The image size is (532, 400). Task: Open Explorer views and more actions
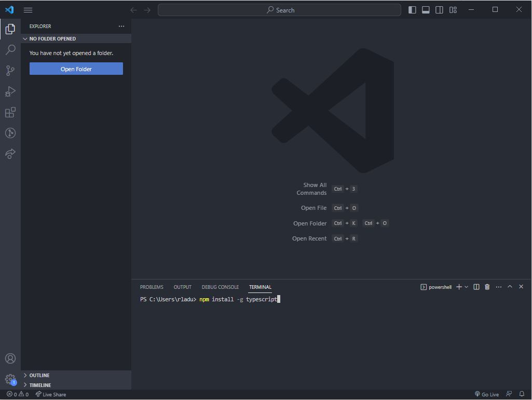(x=121, y=26)
